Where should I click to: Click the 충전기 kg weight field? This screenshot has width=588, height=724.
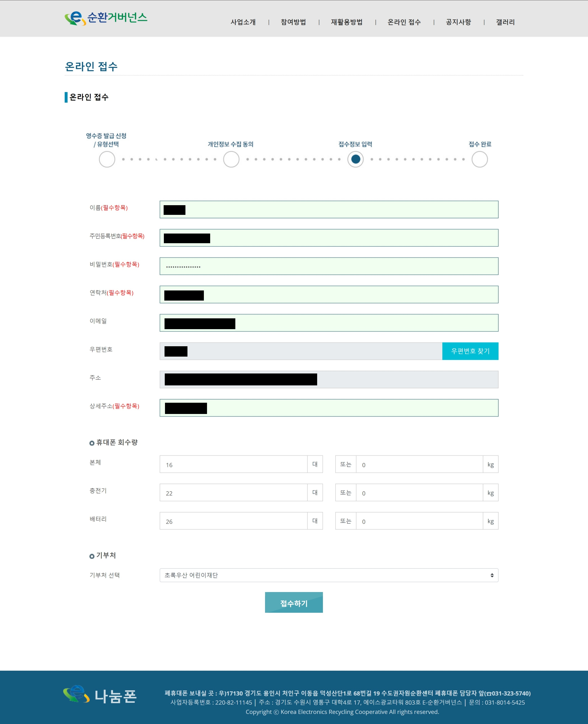[419, 493]
